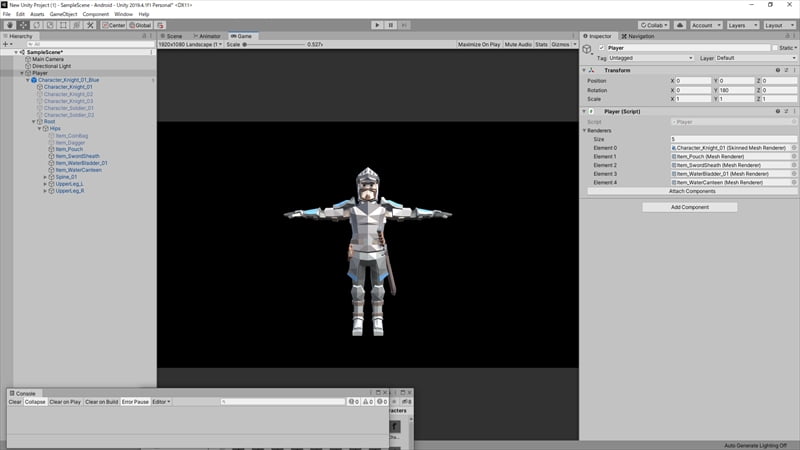800x450 pixels.
Task: Open the Collab dropdown
Action: 654,25
